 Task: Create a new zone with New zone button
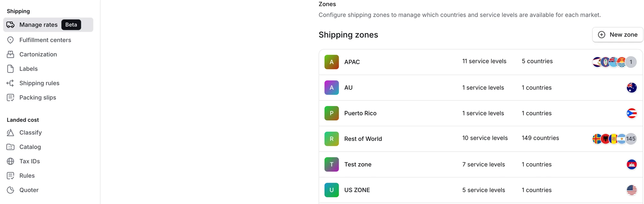617,34
